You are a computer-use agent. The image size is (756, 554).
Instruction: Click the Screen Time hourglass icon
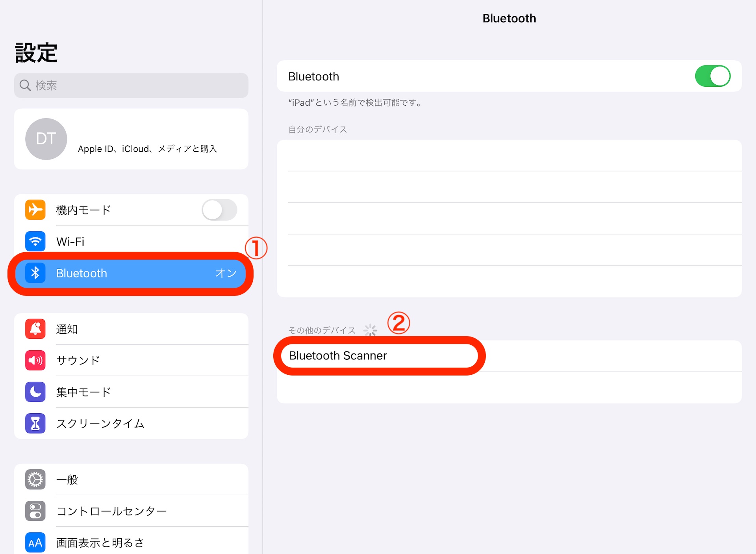point(35,424)
